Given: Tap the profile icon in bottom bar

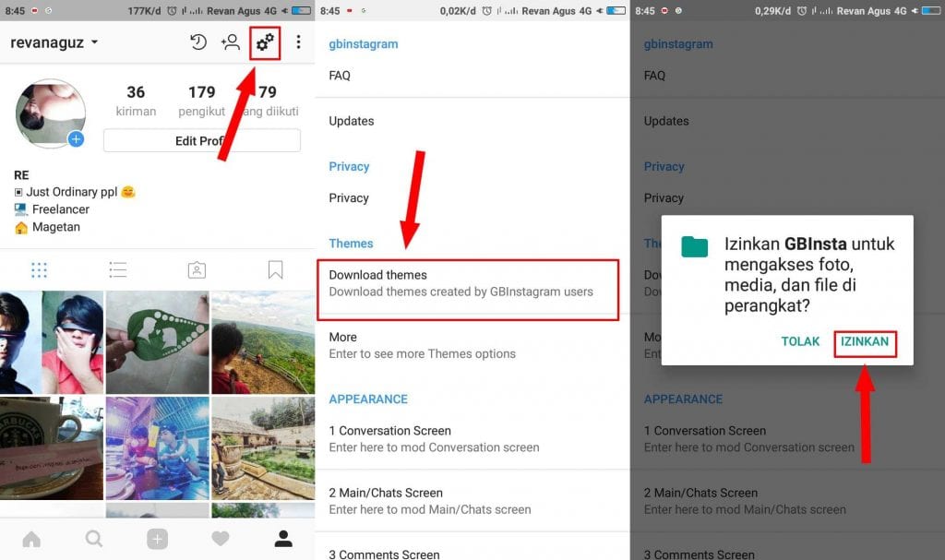Looking at the screenshot, I should click(283, 539).
